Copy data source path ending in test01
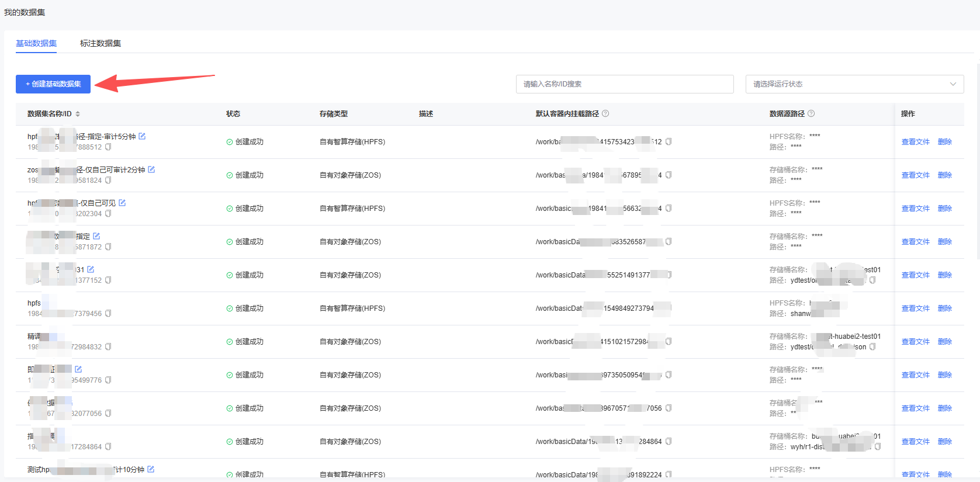980x482 pixels. (872, 280)
